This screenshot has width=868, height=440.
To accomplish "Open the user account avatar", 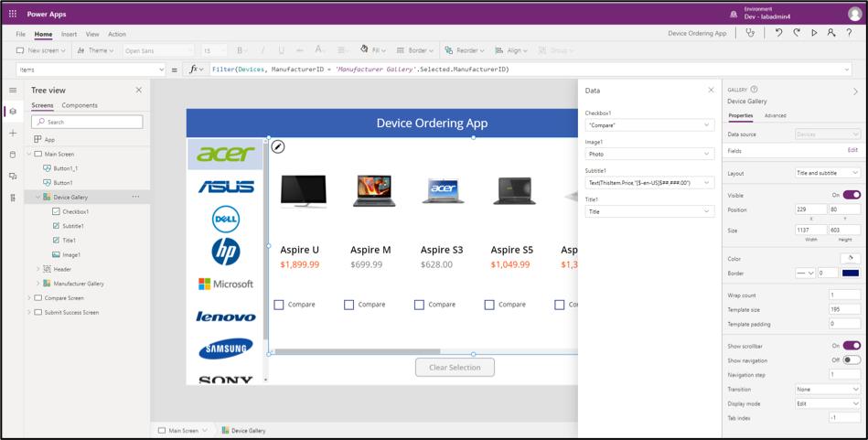I will pyautogui.click(x=854, y=14).
